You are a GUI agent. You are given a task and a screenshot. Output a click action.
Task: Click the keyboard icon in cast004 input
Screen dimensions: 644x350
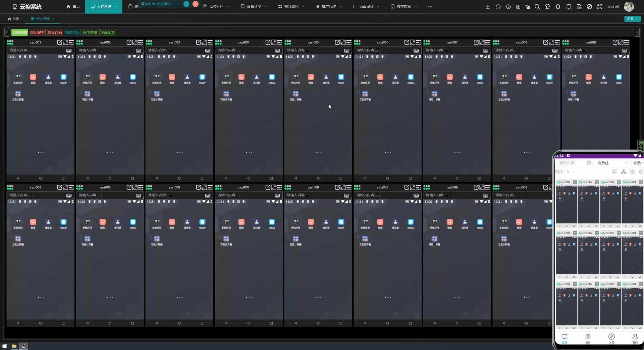coord(277,50)
